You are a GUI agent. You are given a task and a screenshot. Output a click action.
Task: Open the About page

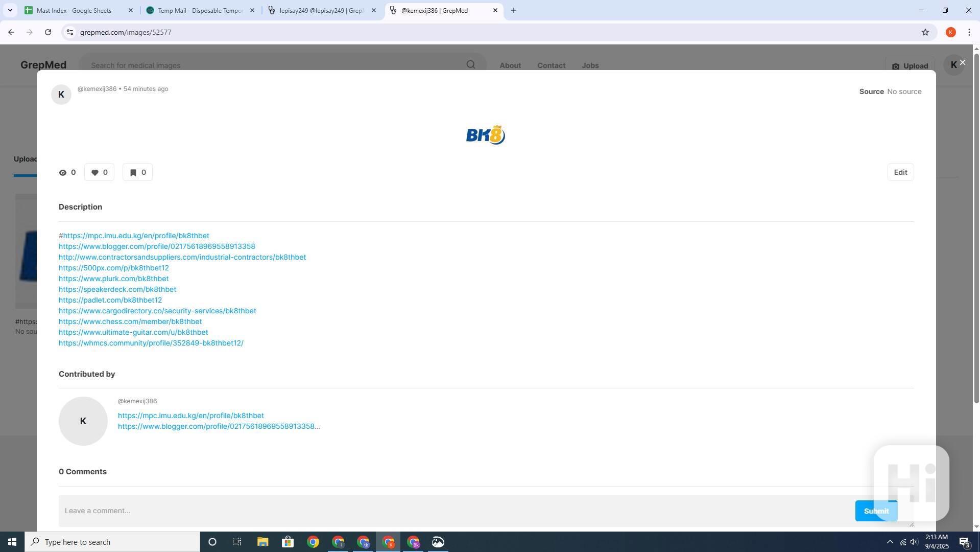(x=510, y=65)
